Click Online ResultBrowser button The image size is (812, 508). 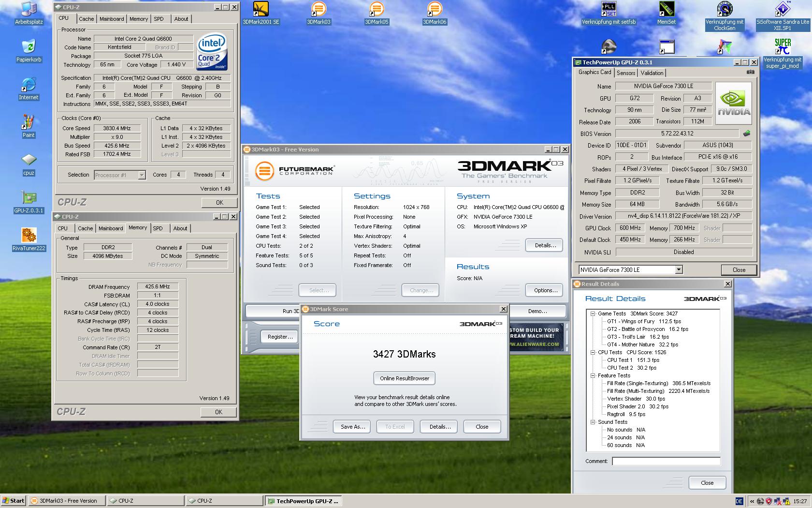click(x=404, y=378)
